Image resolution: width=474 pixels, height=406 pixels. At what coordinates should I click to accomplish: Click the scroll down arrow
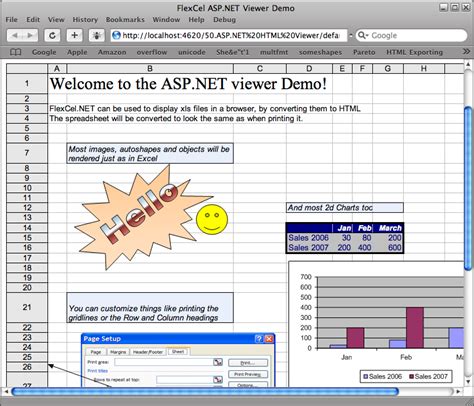468,382
